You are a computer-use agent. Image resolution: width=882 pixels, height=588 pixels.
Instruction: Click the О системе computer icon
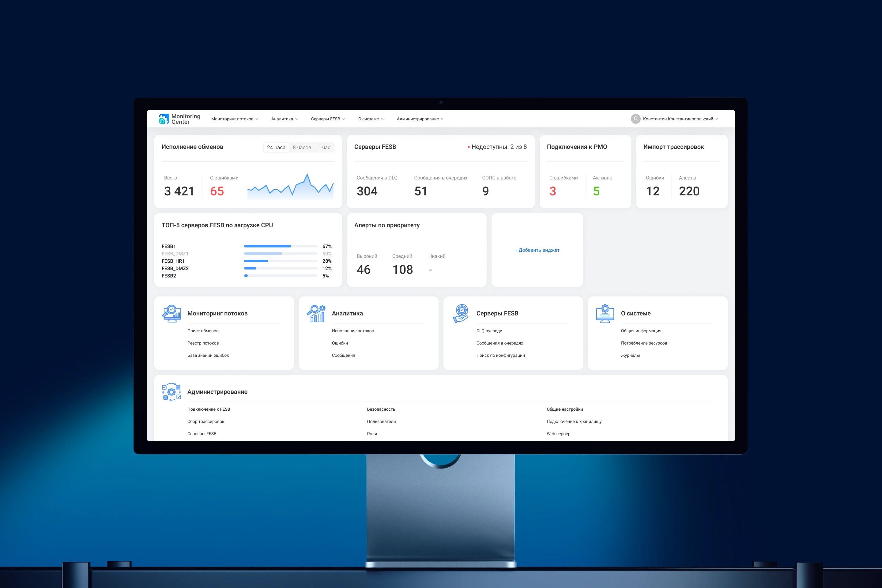click(605, 314)
